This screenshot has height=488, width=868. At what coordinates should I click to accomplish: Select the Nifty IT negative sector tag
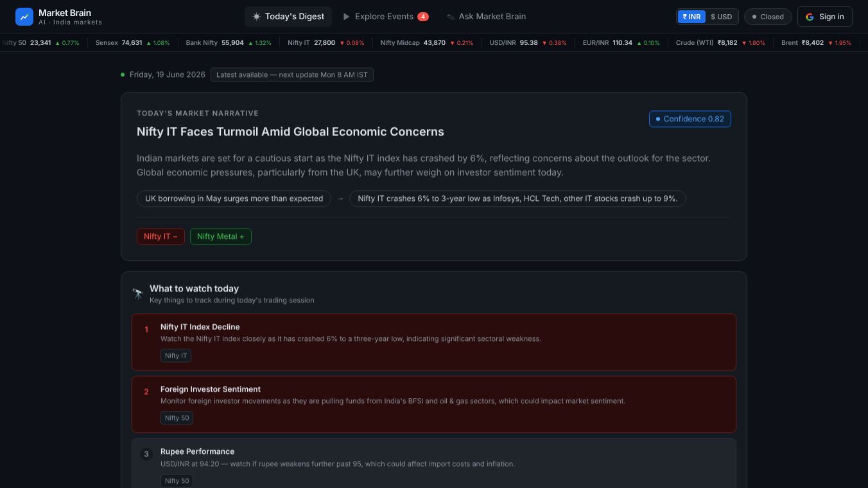161,236
